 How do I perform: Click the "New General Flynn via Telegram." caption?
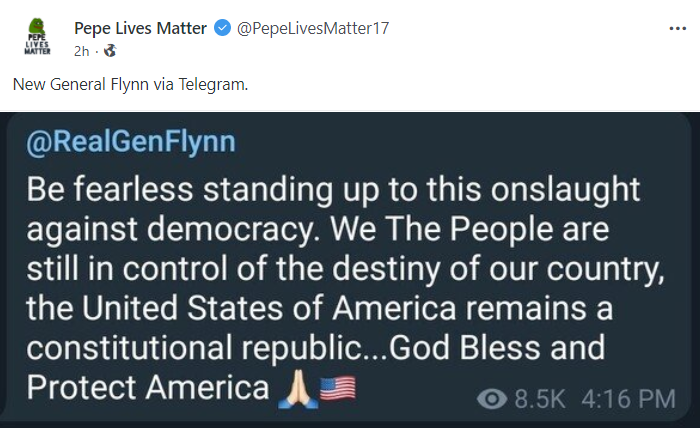point(130,84)
